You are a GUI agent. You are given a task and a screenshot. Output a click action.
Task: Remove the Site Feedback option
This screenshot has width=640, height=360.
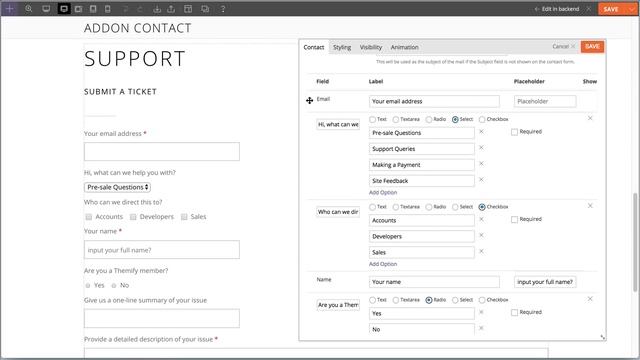pos(481,179)
